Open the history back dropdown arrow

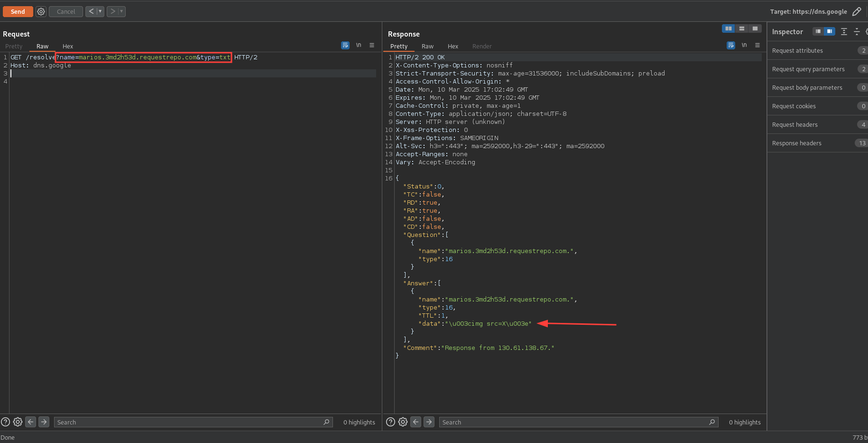pos(100,11)
